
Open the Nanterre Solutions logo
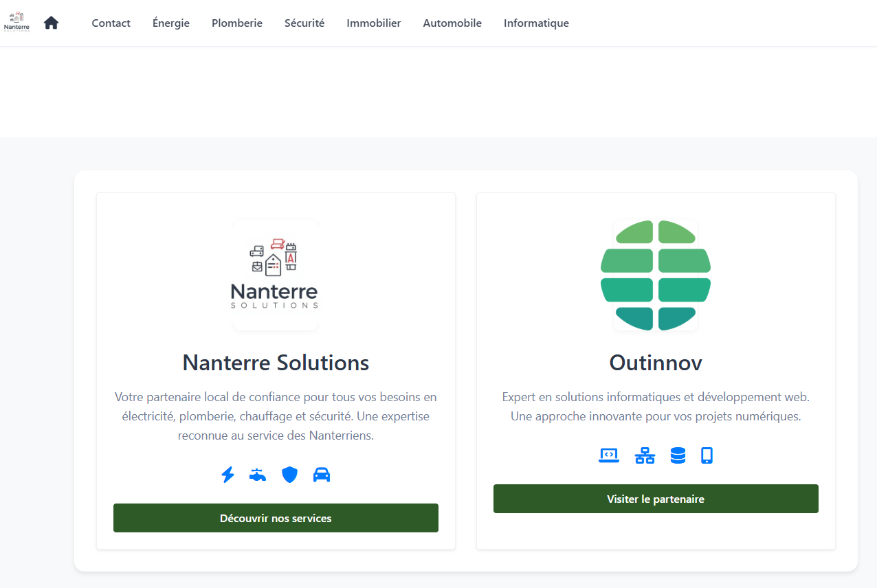click(276, 275)
